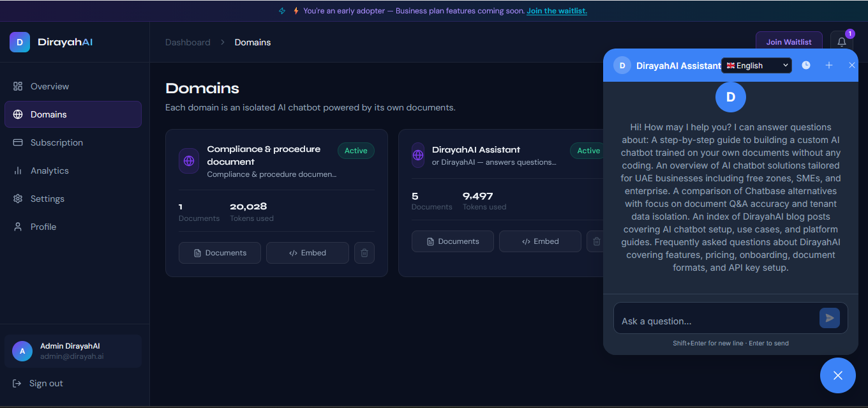Viewport: 868px width, 408px height.
Task: Open Embed for Compliance & procedure document
Action: 308,253
